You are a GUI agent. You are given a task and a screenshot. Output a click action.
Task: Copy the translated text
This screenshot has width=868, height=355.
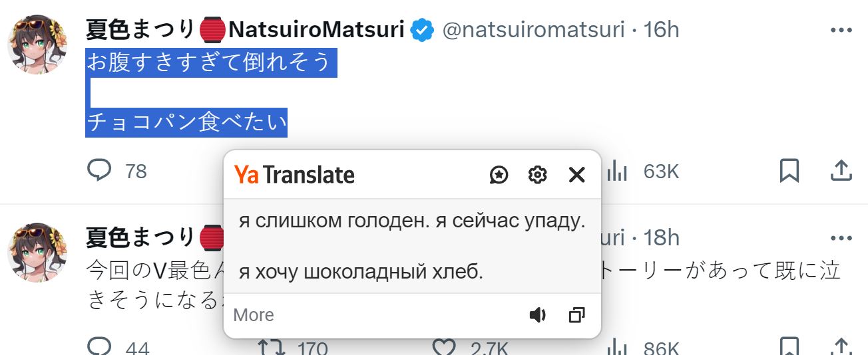point(576,315)
